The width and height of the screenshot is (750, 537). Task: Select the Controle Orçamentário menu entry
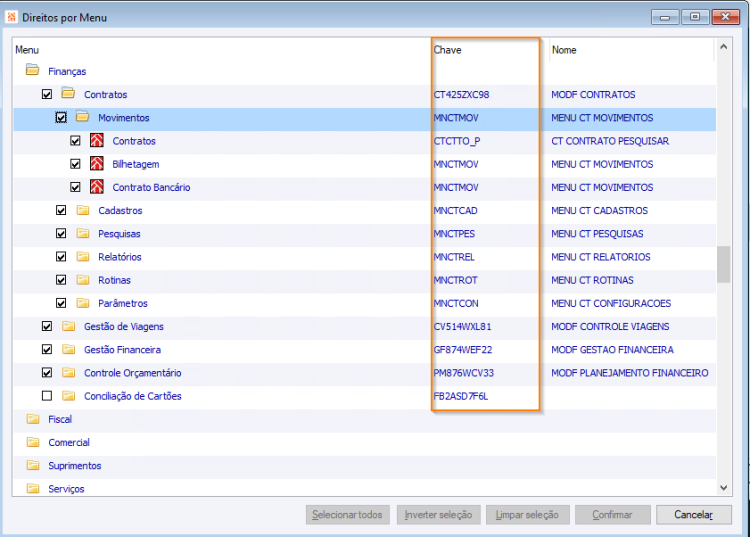coord(132,373)
